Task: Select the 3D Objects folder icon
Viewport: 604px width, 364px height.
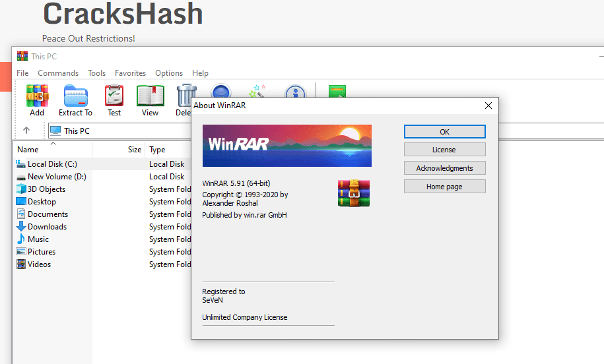Action: 21,189
